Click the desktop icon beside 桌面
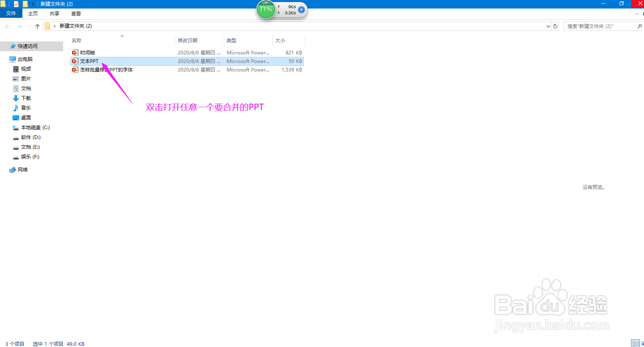Screen dimensions: 644x347 pyautogui.click(x=16, y=118)
